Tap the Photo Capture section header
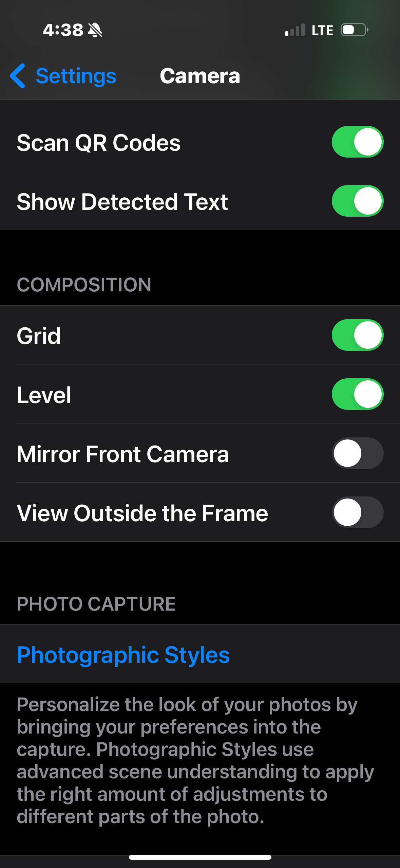This screenshot has width=400, height=868. point(96,604)
